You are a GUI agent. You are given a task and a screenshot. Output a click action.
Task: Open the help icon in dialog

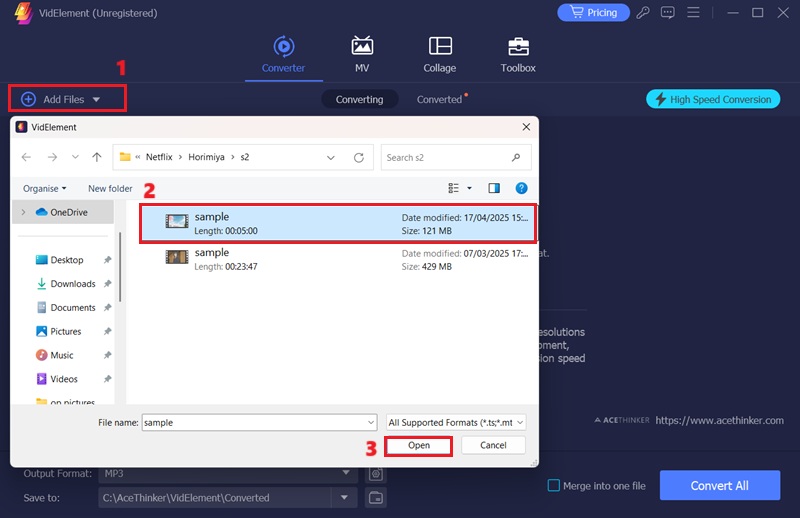click(521, 188)
